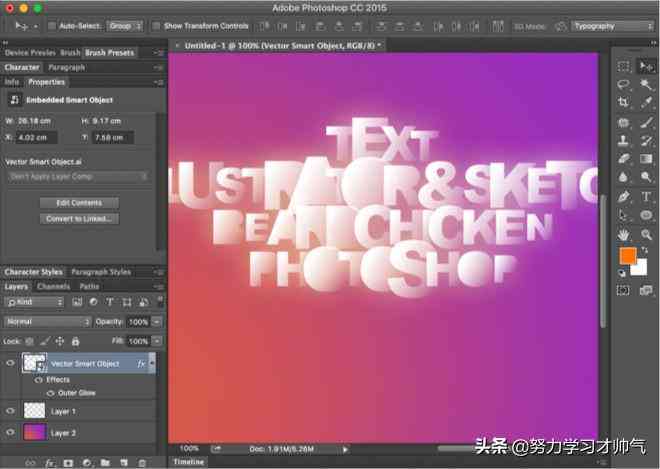Select the Blur tool

tap(624, 177)
